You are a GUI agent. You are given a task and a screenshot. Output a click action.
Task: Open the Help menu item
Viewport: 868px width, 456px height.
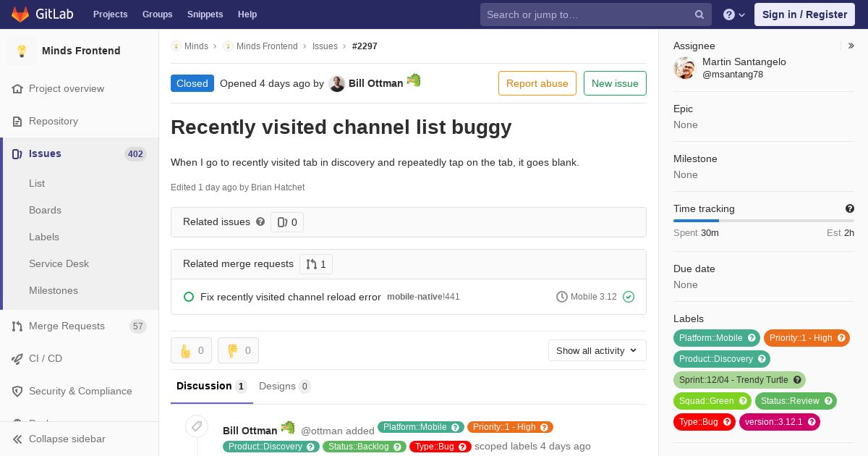tap(247, 14)
